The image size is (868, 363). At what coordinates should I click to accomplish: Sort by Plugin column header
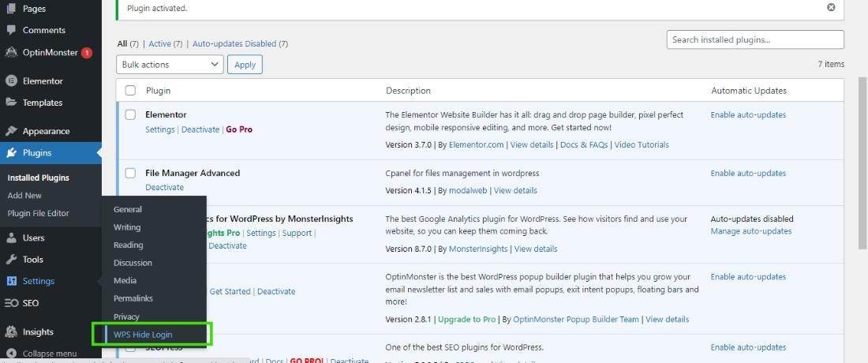159,90
